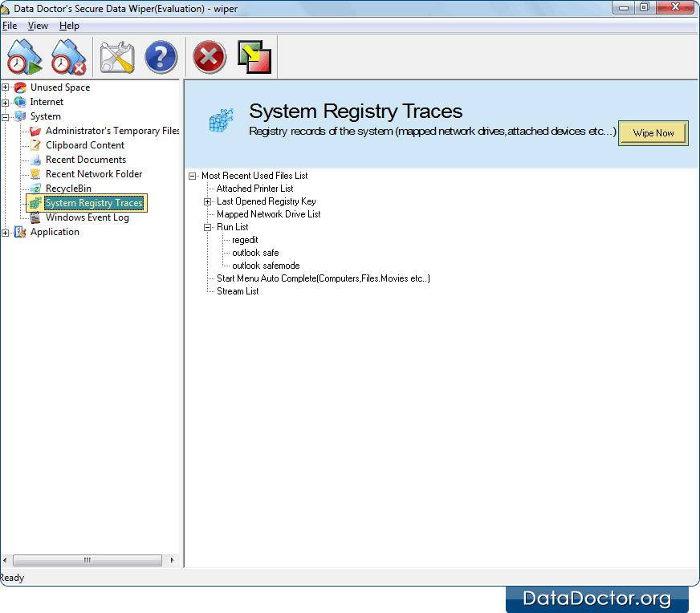Select Recent Network Folder item
This screenshot has height=613, width=700.
94,174
